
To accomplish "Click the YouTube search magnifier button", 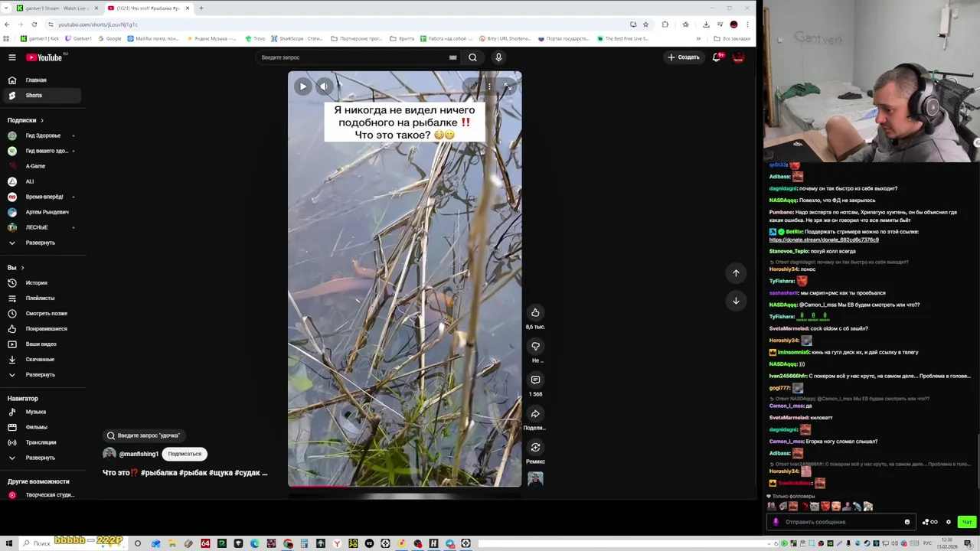I will coord(472,57).
